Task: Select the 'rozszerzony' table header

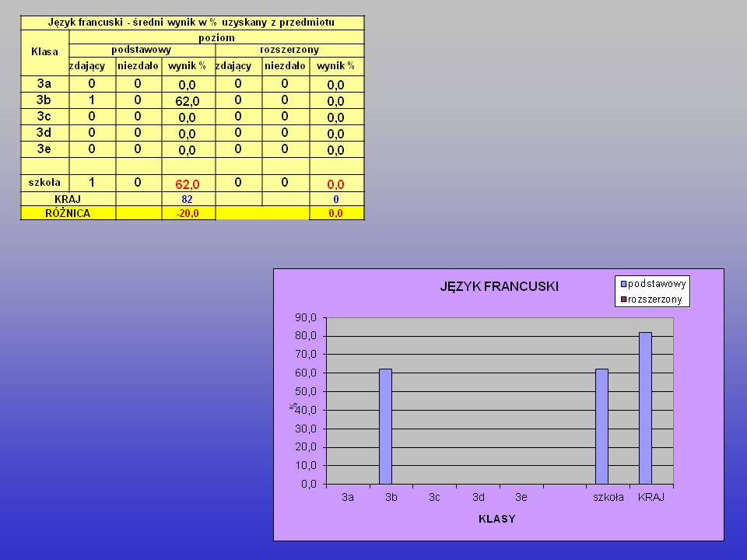Action: [x=289, y=50]
